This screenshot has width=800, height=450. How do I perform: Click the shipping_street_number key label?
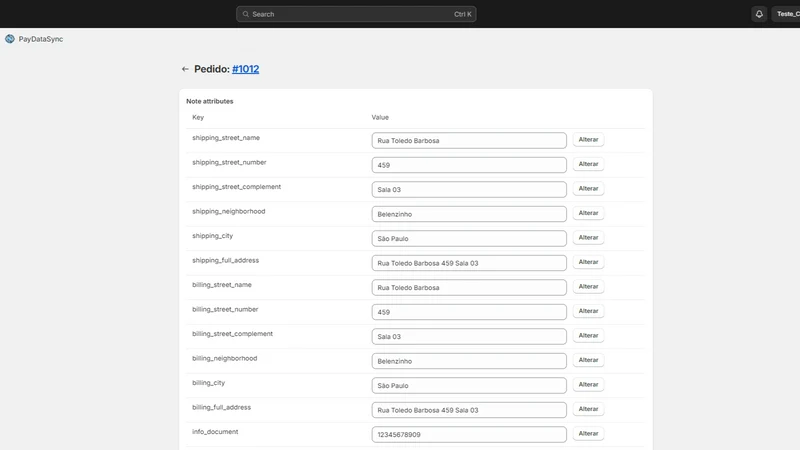point(229,162)
